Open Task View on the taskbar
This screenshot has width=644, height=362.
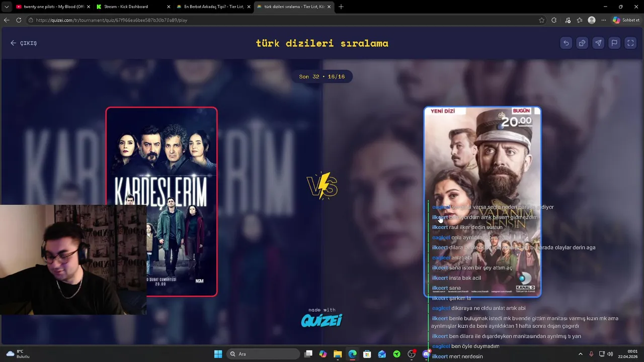point(308,354)
